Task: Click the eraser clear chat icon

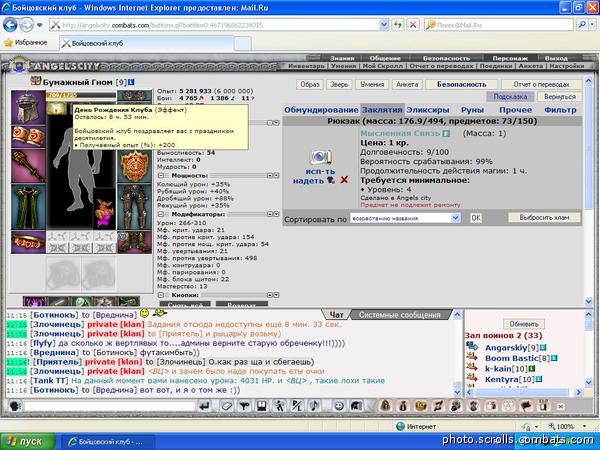Action: coord(227,406)
